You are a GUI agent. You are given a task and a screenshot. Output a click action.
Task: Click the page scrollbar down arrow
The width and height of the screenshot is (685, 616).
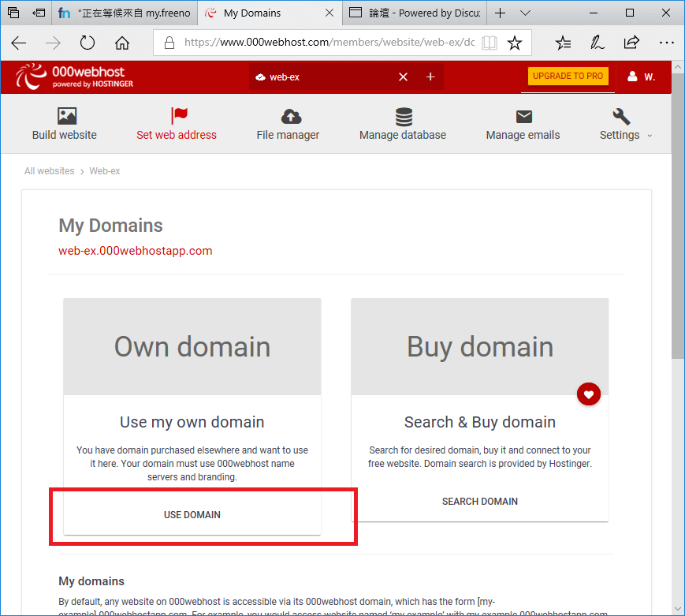pyautogui.click(x=678, y=609)
